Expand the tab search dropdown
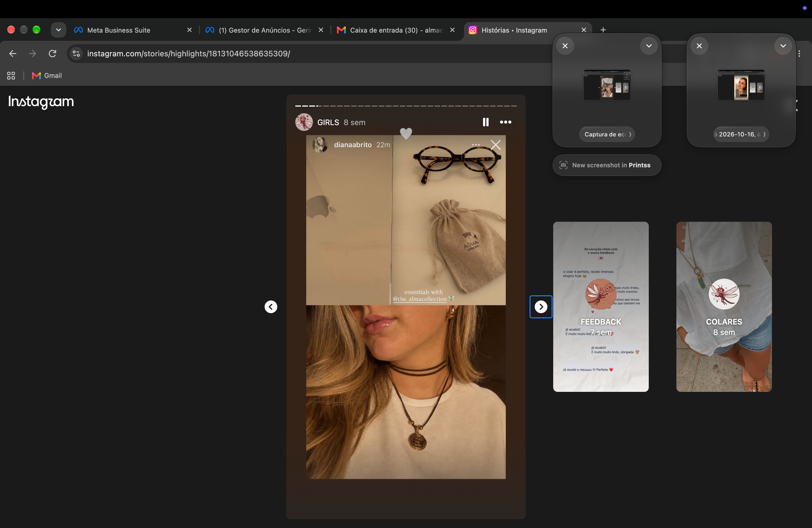The image size is (812, 528). click(x=58, y=30)
